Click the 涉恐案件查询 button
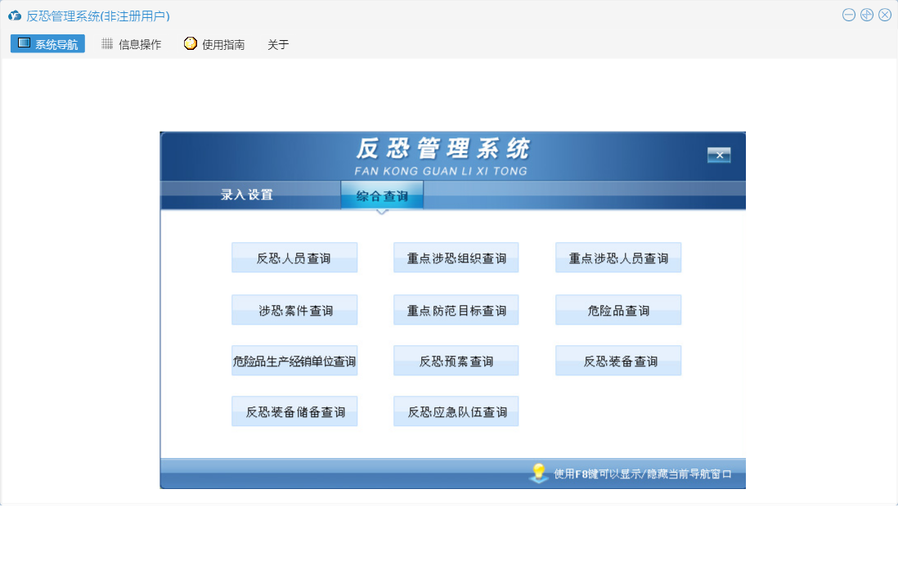 [x=294, y=310]
